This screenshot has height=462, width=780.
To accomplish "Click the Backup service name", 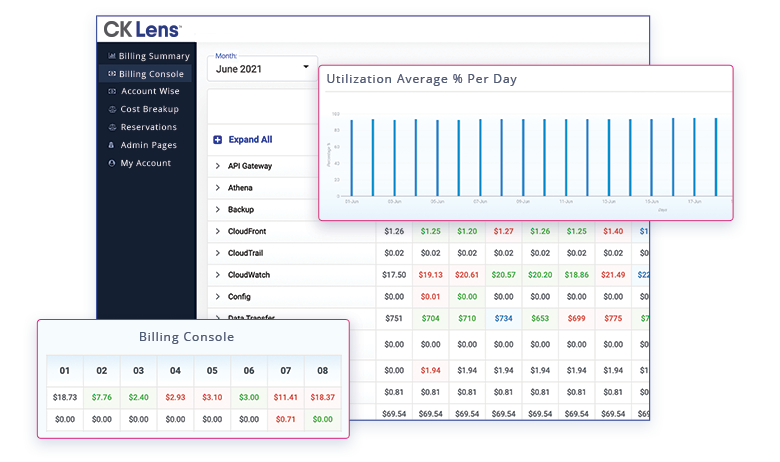I will coord(241,209).
